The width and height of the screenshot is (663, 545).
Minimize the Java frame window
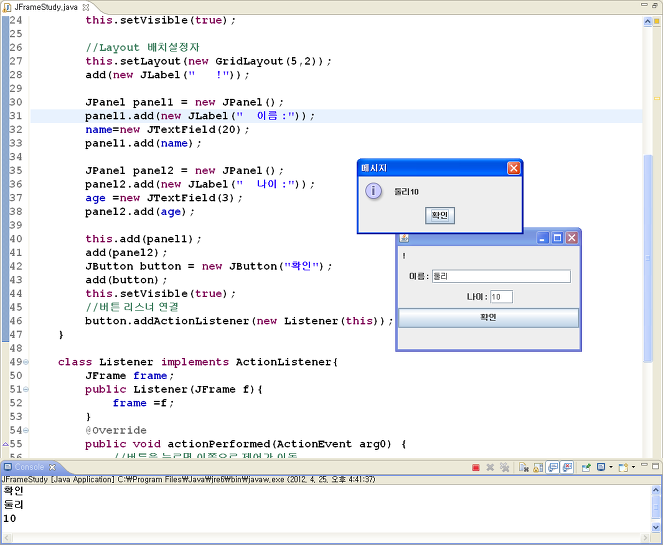click(x=543, y=238)
